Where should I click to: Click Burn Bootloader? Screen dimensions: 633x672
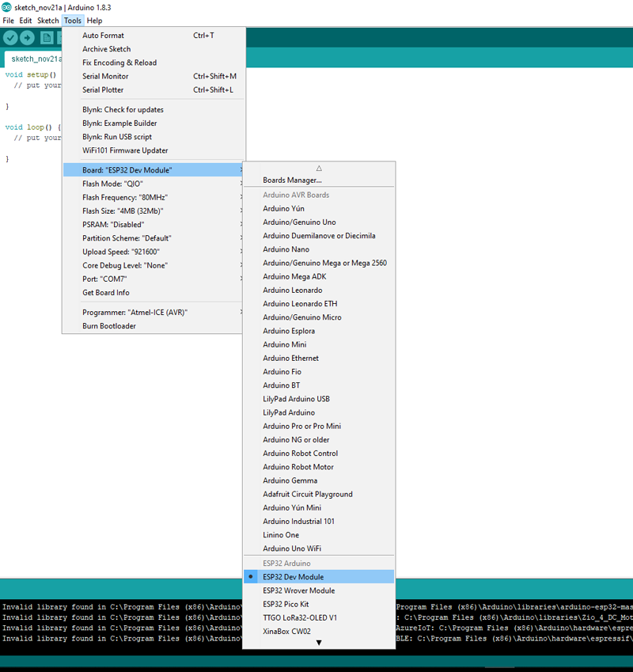click(154, 326)
